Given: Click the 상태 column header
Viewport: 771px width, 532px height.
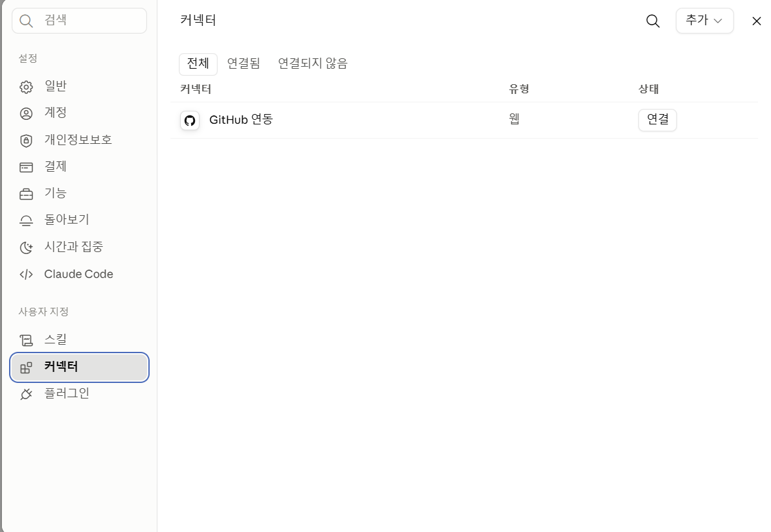Looking at the screenshot, I should coord(649,89).
